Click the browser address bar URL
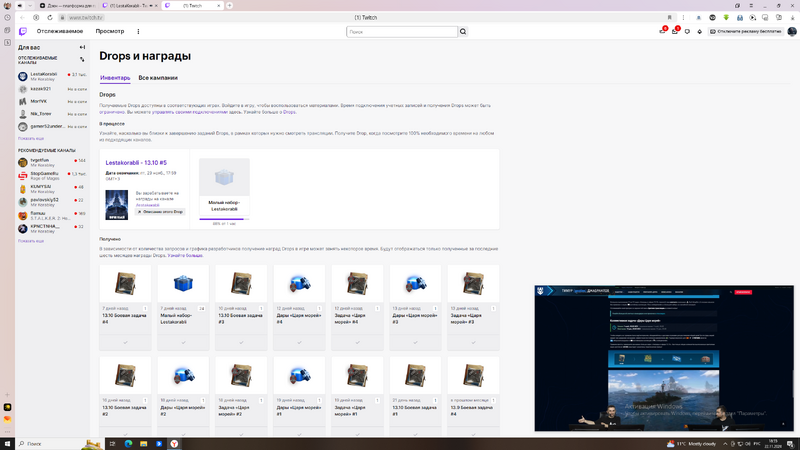 point(86,17)
